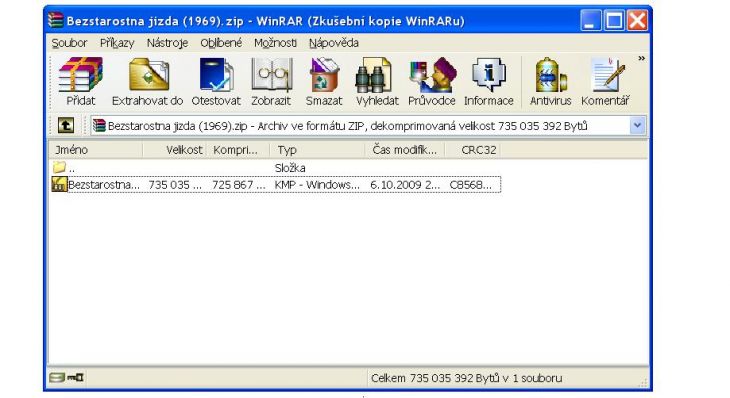
Task: Select the parent folder '..' icon
Action: pos(59,167)
